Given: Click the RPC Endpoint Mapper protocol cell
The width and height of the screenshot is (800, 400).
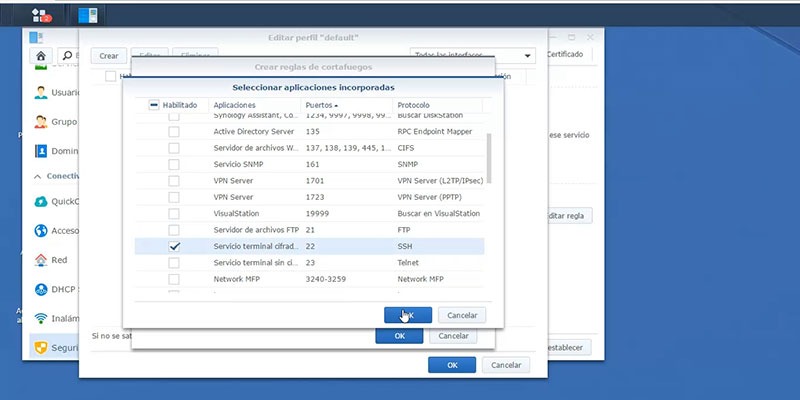Looking at the screenshot, I should (x=435, y=132).
